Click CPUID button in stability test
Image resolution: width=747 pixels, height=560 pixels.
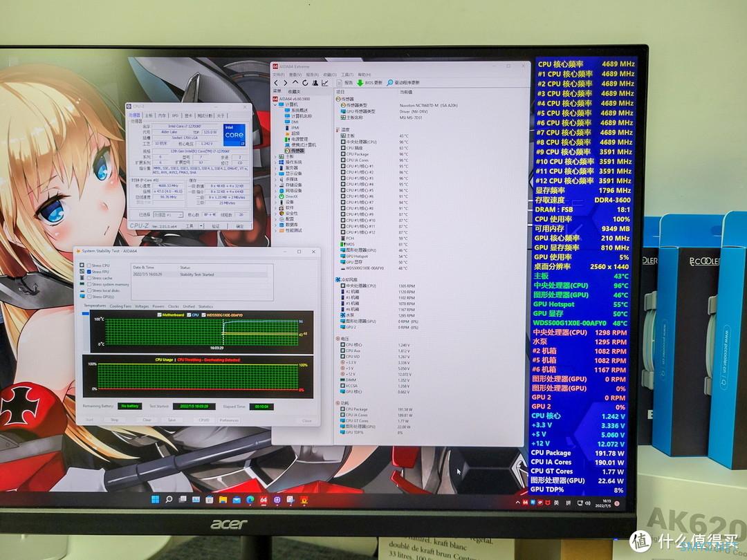coord(204,420)
